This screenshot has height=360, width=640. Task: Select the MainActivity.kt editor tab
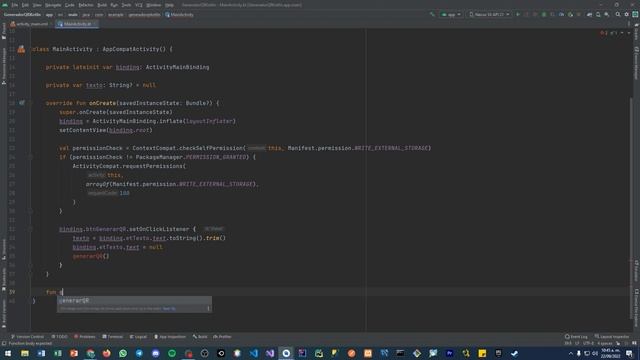[77, 24]
